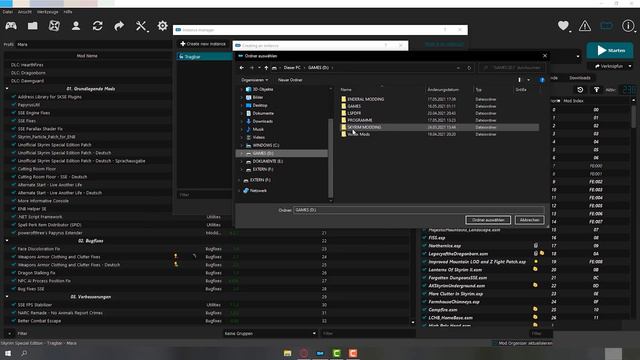Screen dimensions: 640x360
Task: Click the install mod from archive folder icon
Action: (33, 26)
